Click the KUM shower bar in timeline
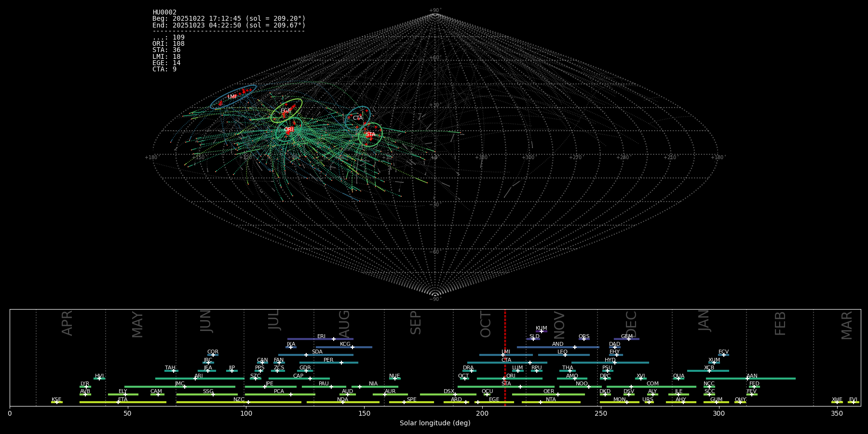This screenshot has height=434, width=868. [x=542, y=331]
